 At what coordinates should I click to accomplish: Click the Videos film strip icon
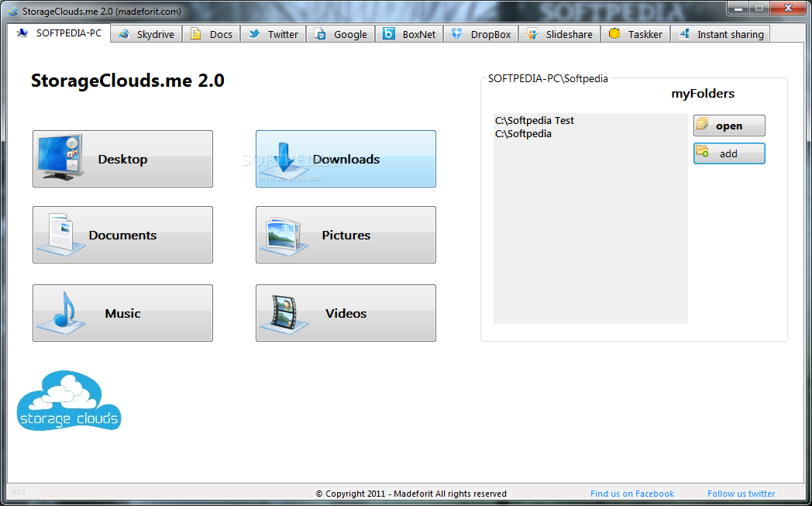pos(284,314)
